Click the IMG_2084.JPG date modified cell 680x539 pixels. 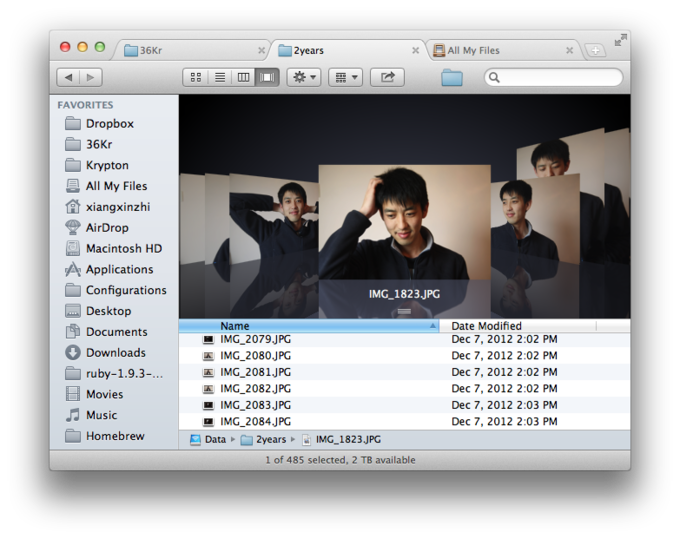[x=504, y=421]
